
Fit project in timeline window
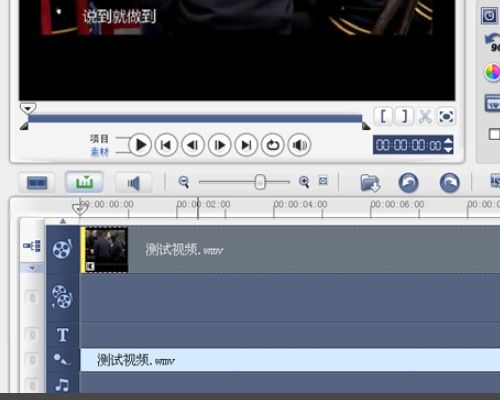point(323,181)
